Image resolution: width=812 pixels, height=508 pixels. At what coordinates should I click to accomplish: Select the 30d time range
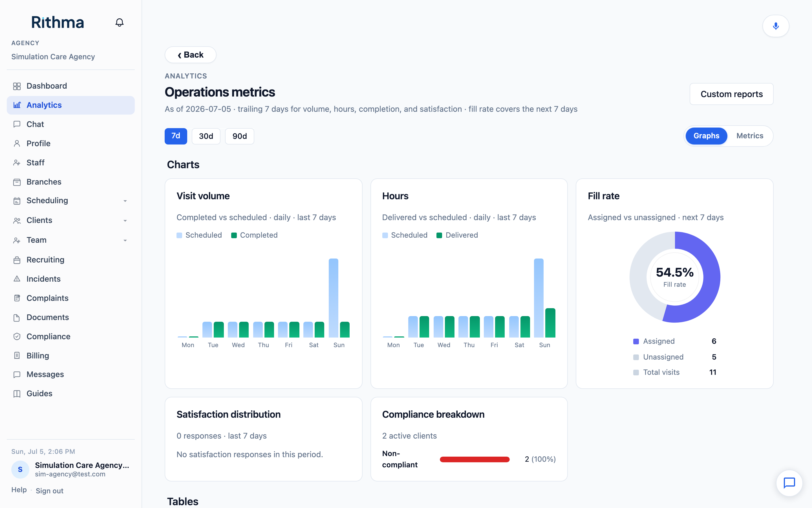(206, 136)
